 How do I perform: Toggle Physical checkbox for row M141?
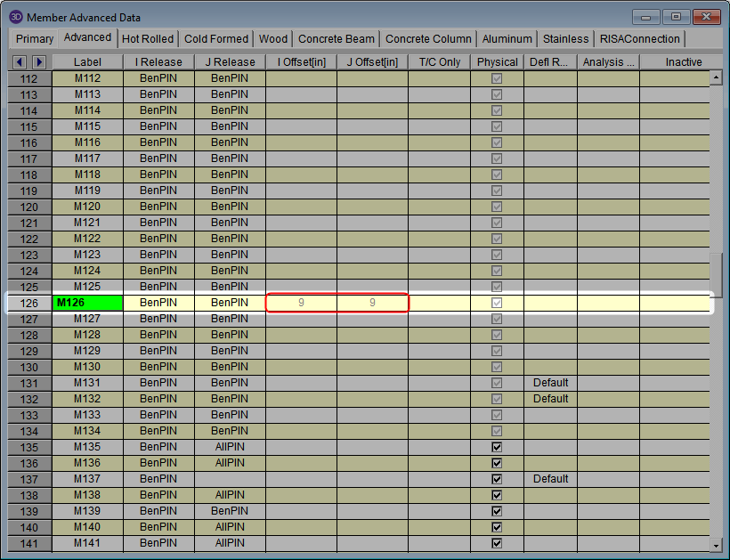(x=497, y=543)
